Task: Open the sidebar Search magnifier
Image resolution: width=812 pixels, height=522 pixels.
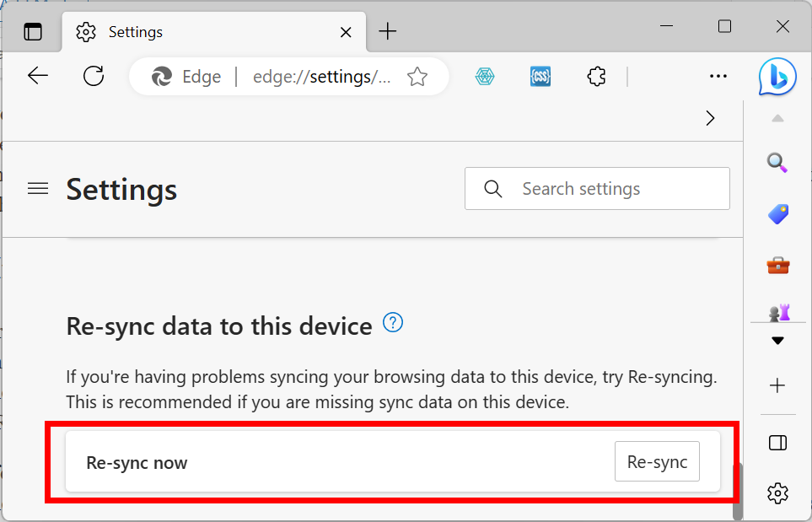Action: tap(777, 163)
